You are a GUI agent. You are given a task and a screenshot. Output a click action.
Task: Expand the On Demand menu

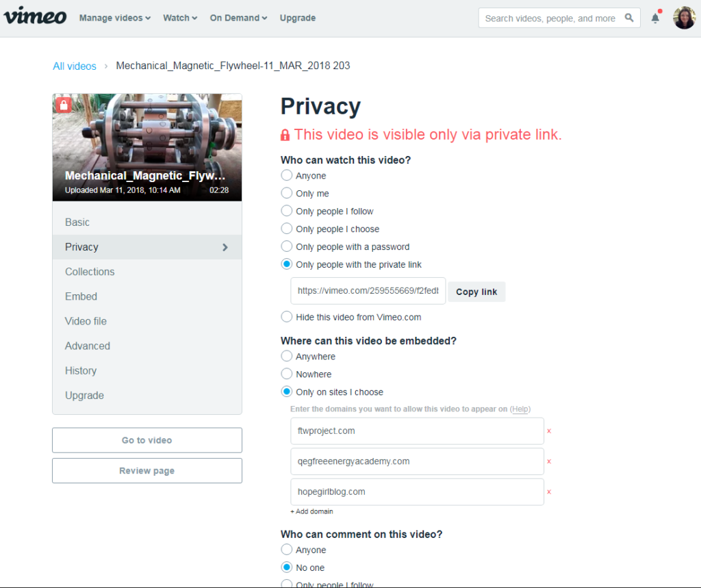tap(238, 18)
